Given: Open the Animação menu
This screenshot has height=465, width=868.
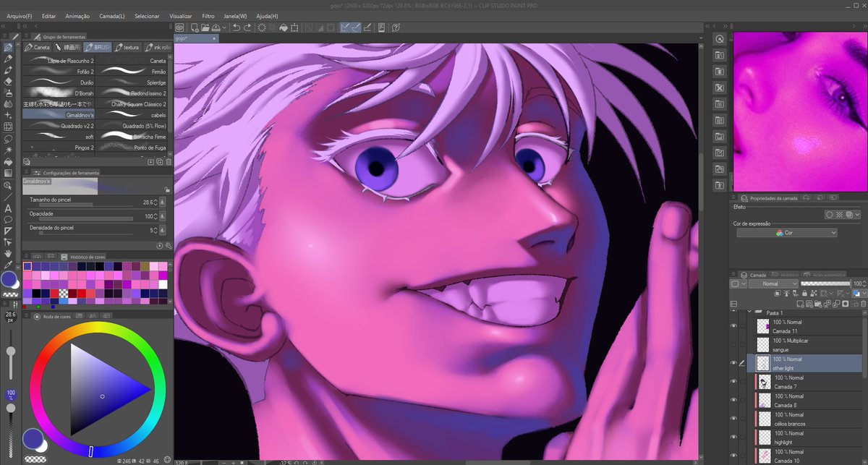Looking at the screenshot, I should [78, 15].
